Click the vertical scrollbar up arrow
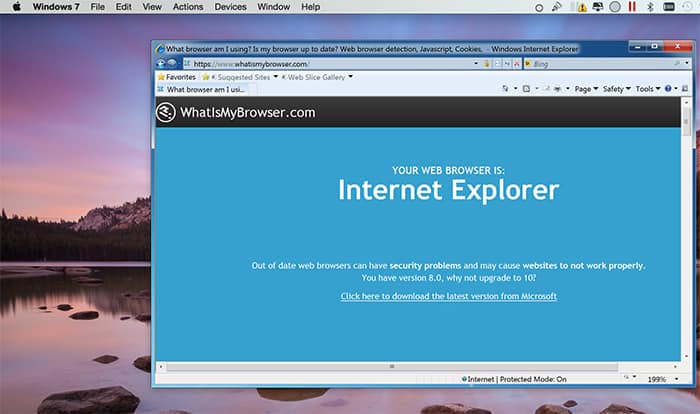 point(686,102)
